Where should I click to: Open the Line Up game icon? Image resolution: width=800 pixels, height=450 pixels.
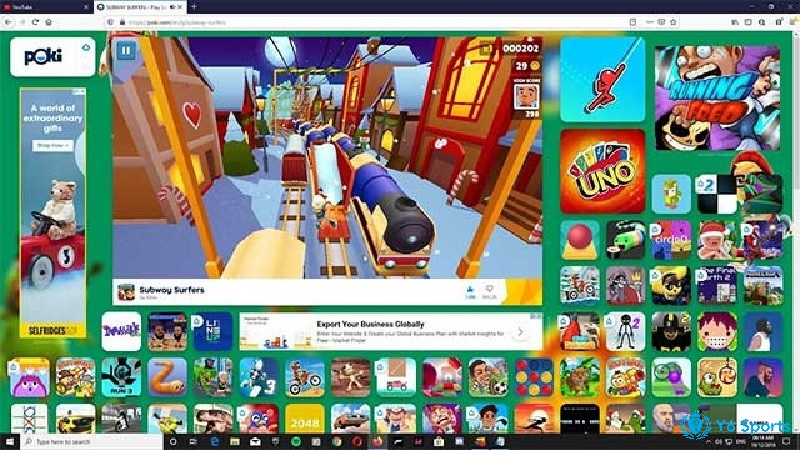click(213, 332)
